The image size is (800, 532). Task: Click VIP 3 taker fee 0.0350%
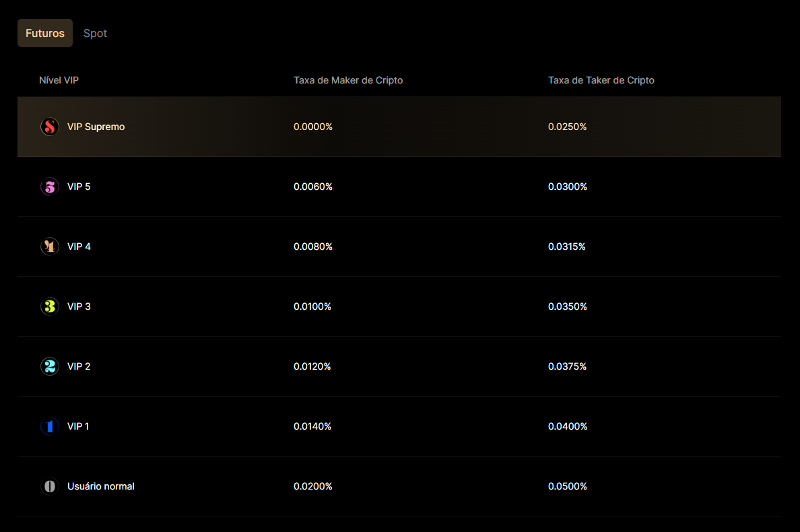point(567,306)
